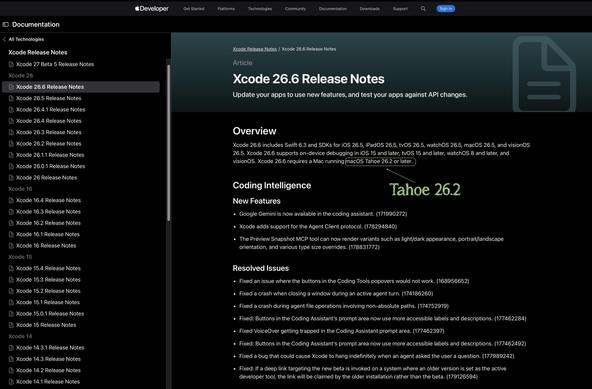Click document icon beside Xcode 16.2 Release Notes

pos(11,223)
